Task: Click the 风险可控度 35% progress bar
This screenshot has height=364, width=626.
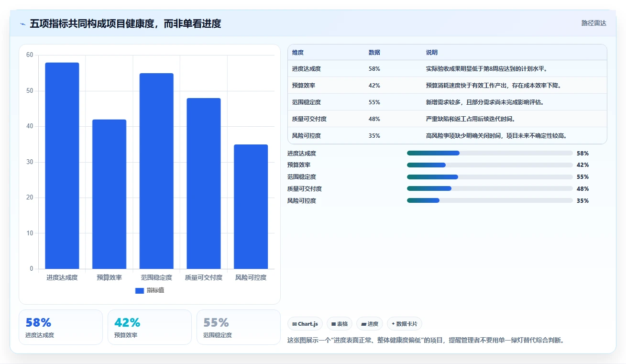Action: pyautogui.click(x=490, y=201)
